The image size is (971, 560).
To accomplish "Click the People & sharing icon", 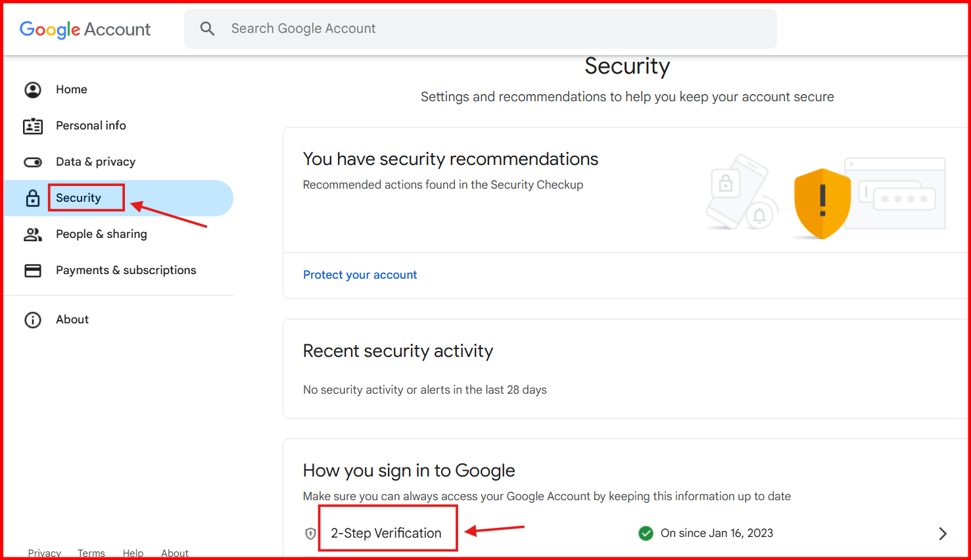I will tap(33, 235).
